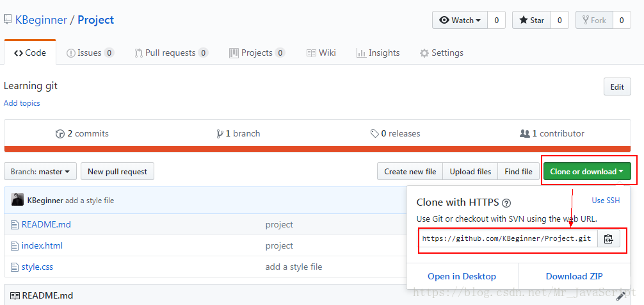
Task: Open the index.html file
Action: pos(42,246)
